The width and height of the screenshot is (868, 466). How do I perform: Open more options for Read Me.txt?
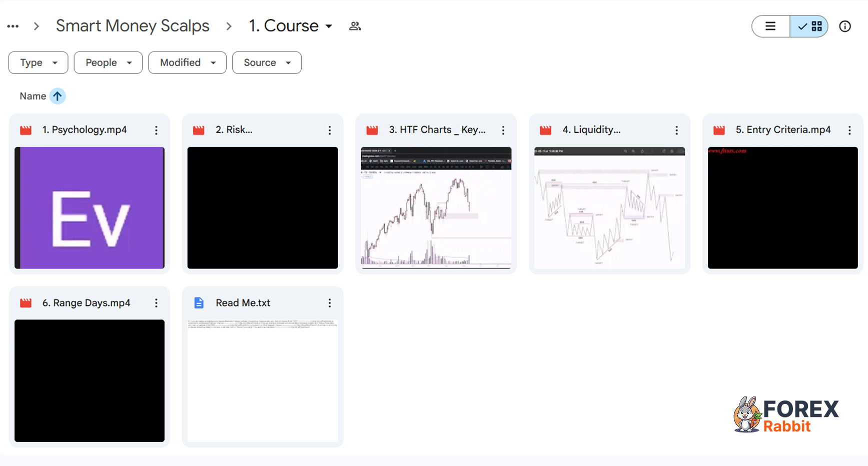click(x=330, y=303)
